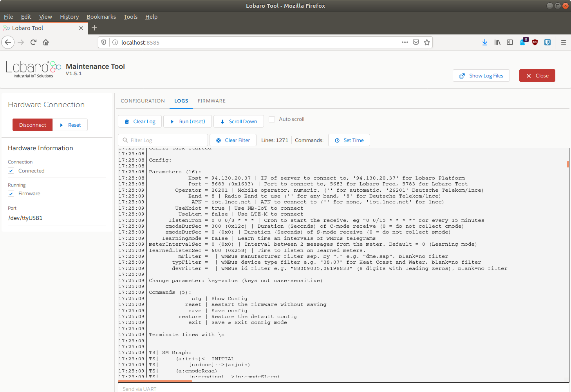Disconnect the hardware connection

click(x=33, y=125)
